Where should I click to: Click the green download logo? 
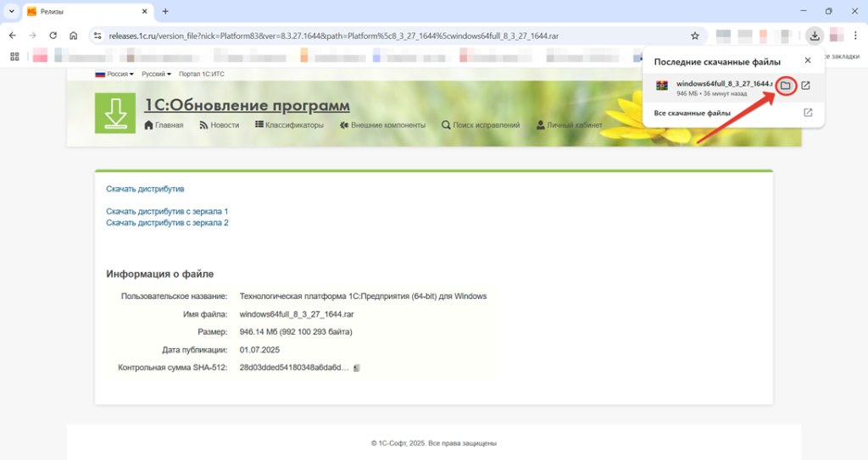tap(115, 113)
